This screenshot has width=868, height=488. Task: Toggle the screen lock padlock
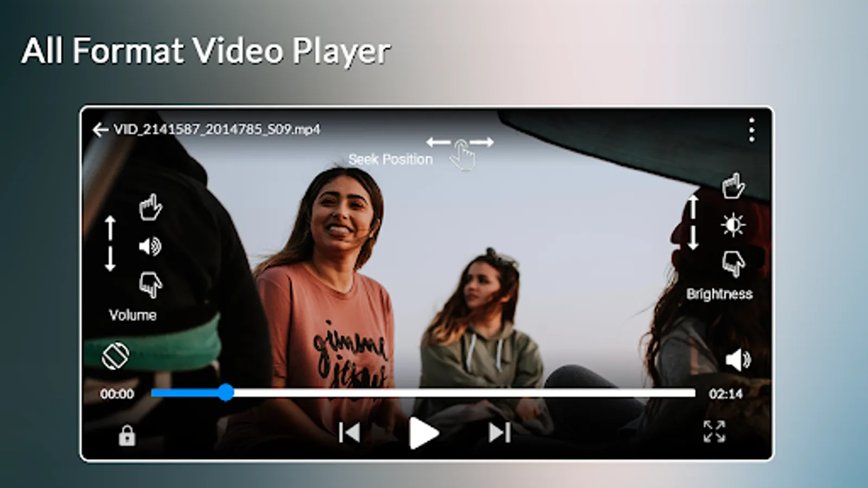[129, 435]
